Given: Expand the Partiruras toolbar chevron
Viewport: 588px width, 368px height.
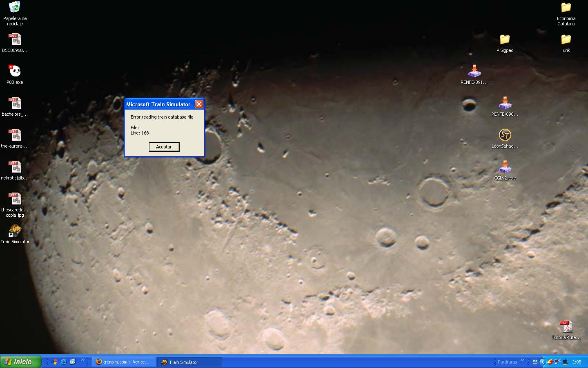Looking at the screenshot, I should [x=522, y=360].
